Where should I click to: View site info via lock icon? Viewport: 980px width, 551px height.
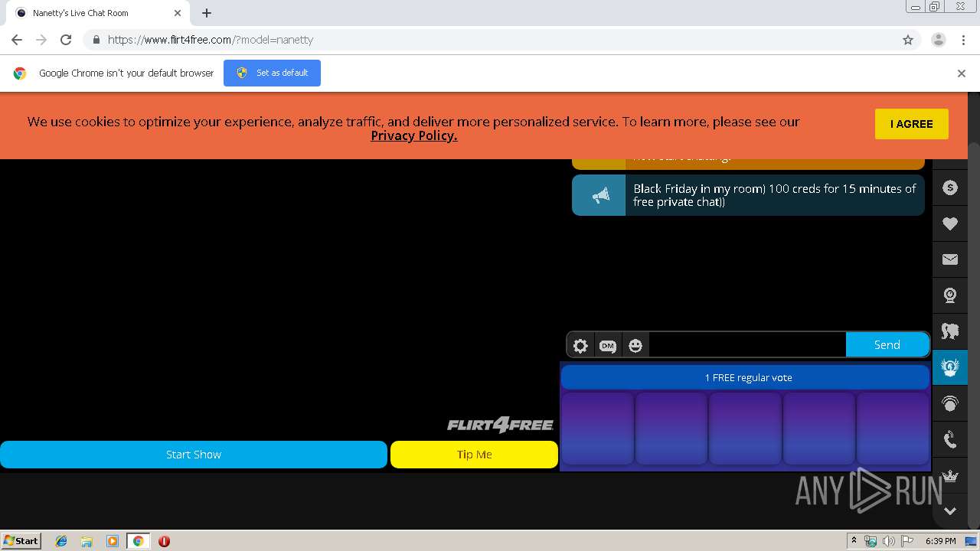click(x=96, y=40)
